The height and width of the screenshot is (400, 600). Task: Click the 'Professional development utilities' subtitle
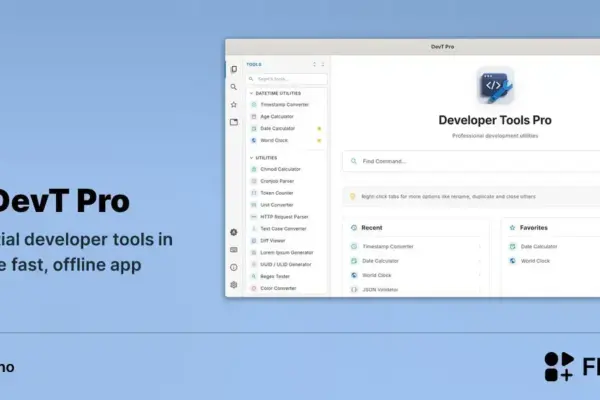pyautogui.click(x=495, y=136)
